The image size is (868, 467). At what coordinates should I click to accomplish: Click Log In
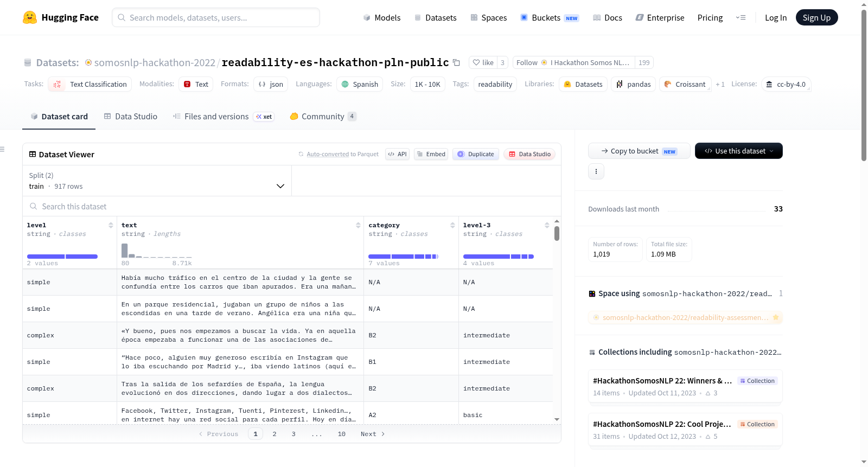pos(776,17)
